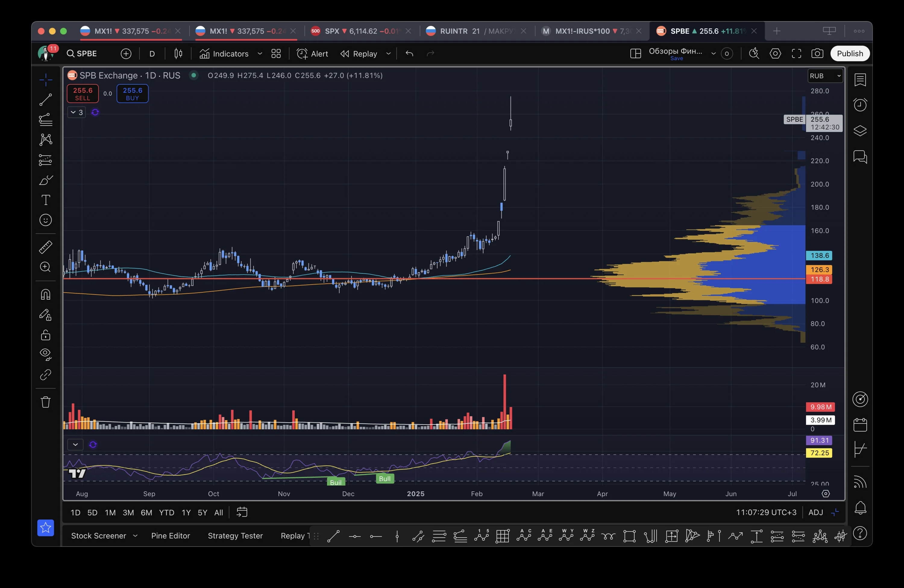The height and width of the screenshot is (588, 904).
Task: Open the object tree layers panel
Action: coord(860,131)
